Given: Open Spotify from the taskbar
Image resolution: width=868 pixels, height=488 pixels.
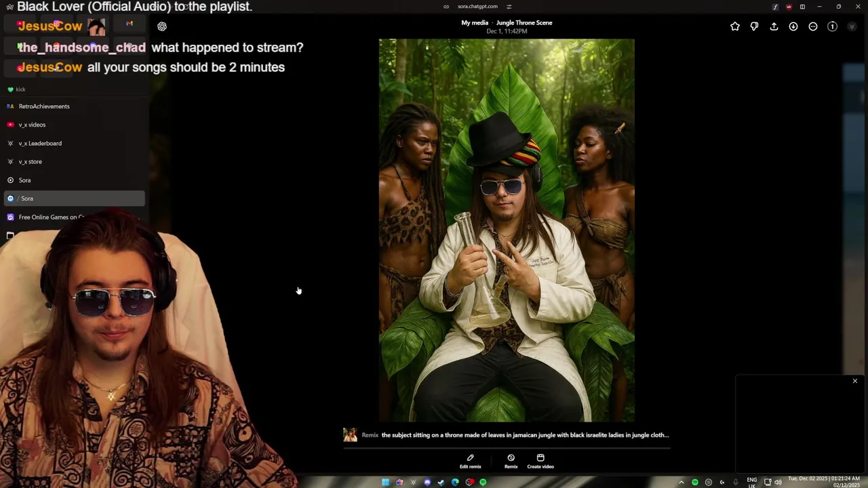Looking at the screenshot, I should [x=483, y=482].
